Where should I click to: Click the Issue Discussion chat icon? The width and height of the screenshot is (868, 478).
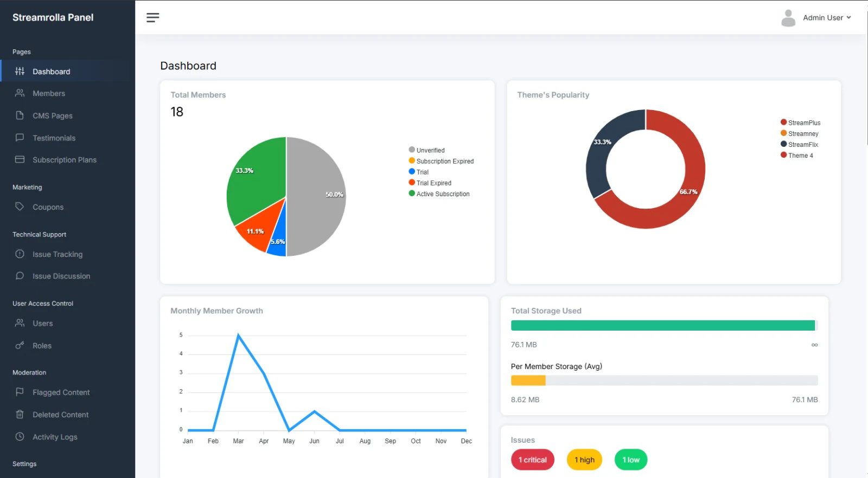[x=20, y=276]
